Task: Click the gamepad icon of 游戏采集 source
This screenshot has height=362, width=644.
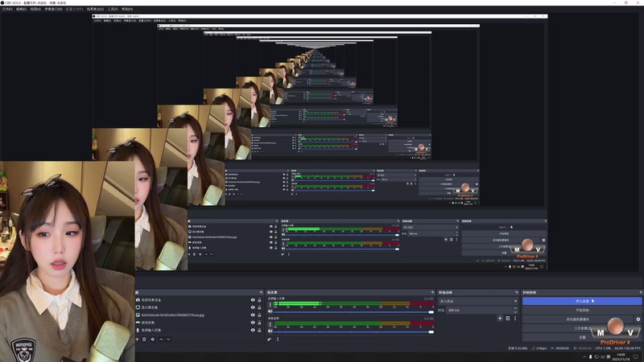Action: pos(138,323)
